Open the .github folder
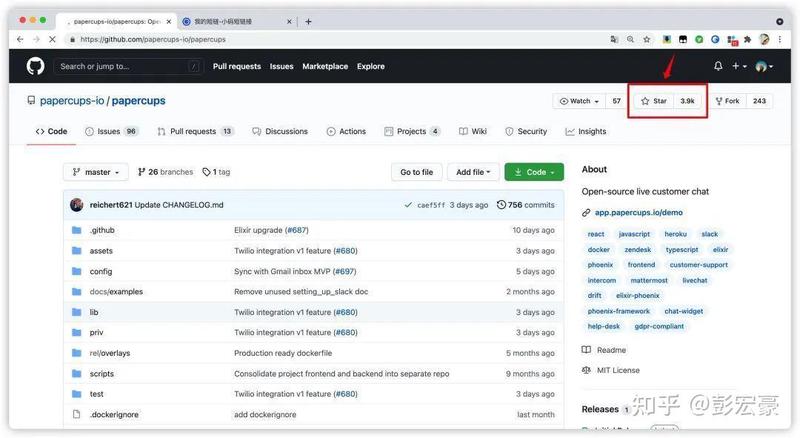The height and width of the screenshot is (438, 800). pos(102,230)
